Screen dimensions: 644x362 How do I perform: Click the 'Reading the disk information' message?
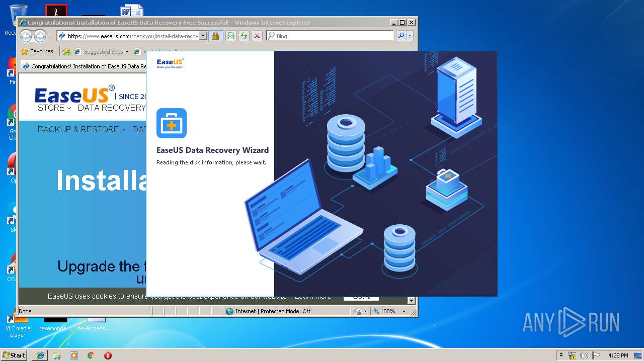click(211, 162)
